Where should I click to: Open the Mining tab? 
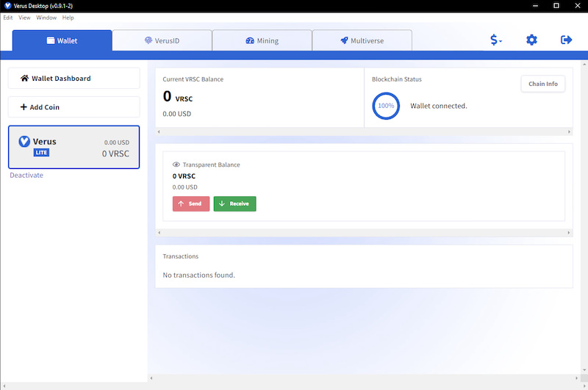point(262,40)
